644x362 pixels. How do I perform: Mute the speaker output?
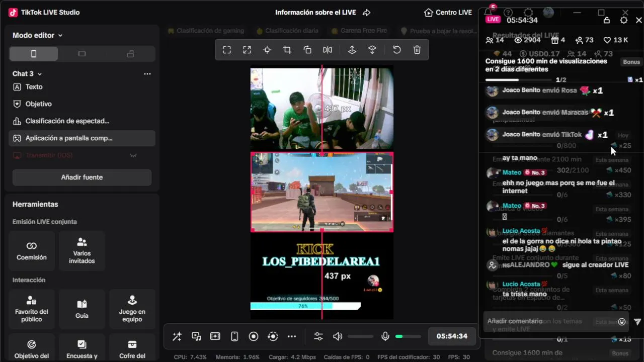pos(338,336)
